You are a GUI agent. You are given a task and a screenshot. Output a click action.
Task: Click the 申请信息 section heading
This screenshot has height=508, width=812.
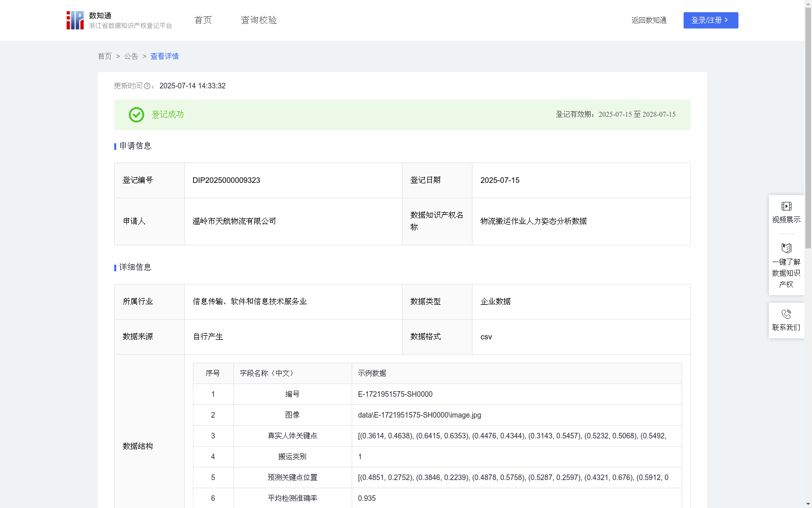pyautogui.click(x=135, y=146)
